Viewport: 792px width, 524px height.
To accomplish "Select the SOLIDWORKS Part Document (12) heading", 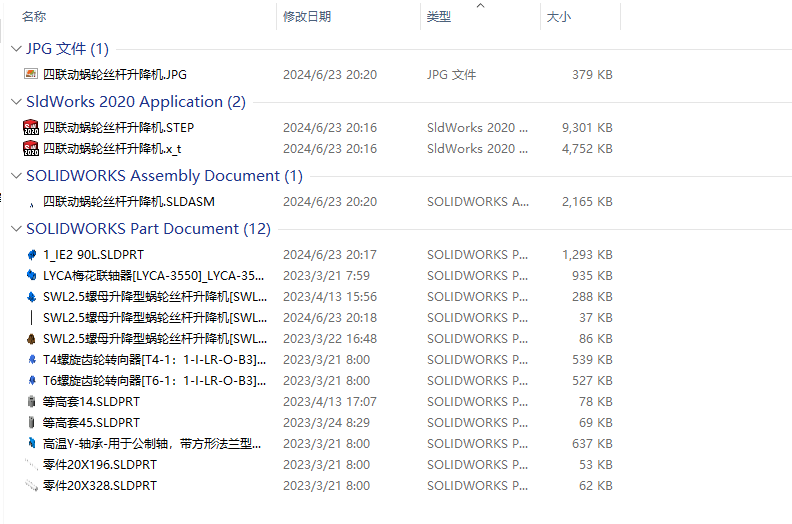I will point(148,228).
